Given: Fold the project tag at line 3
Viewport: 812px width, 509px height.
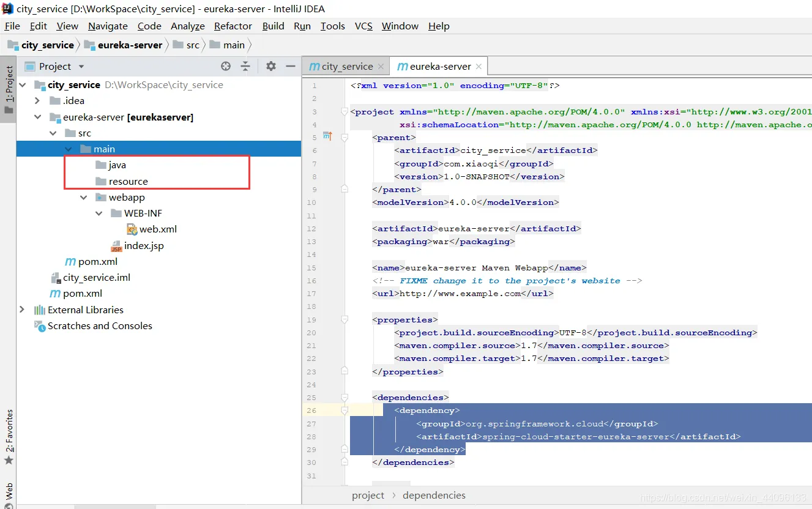Looking at the screenshot, I should click(345, 112).
